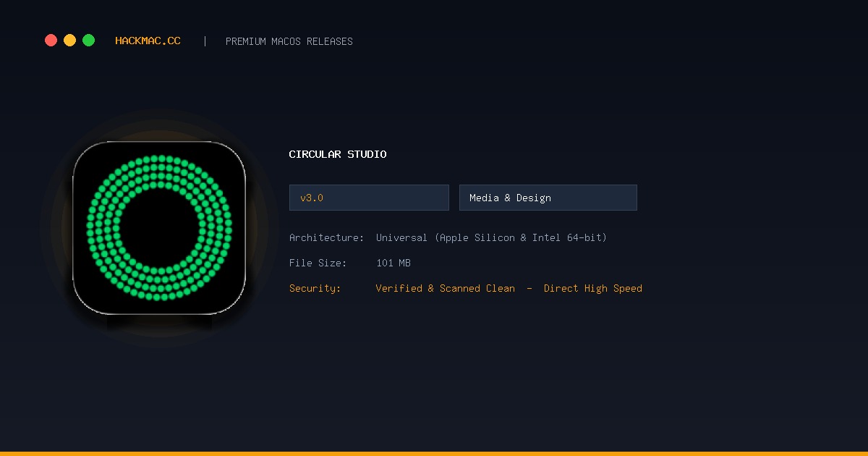The image size is (868, 456).
Task: Click the Verified & Scanned Clean text
Action: click(x=446, y=288)
